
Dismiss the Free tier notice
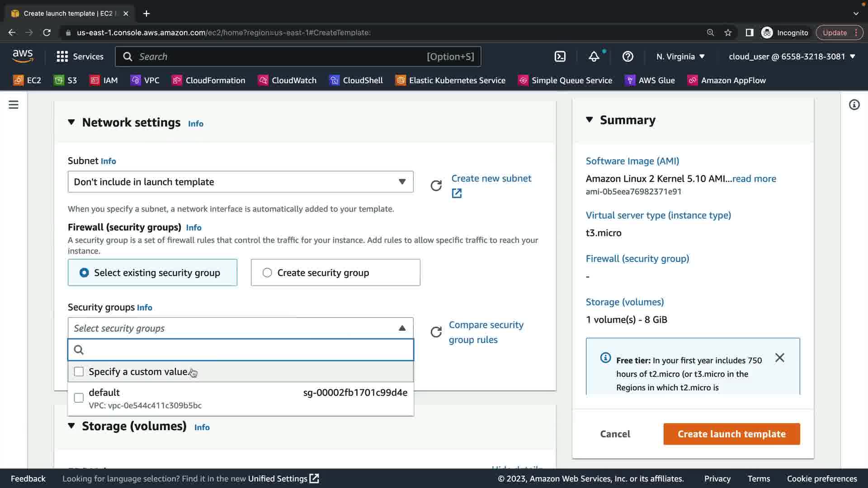779,358
